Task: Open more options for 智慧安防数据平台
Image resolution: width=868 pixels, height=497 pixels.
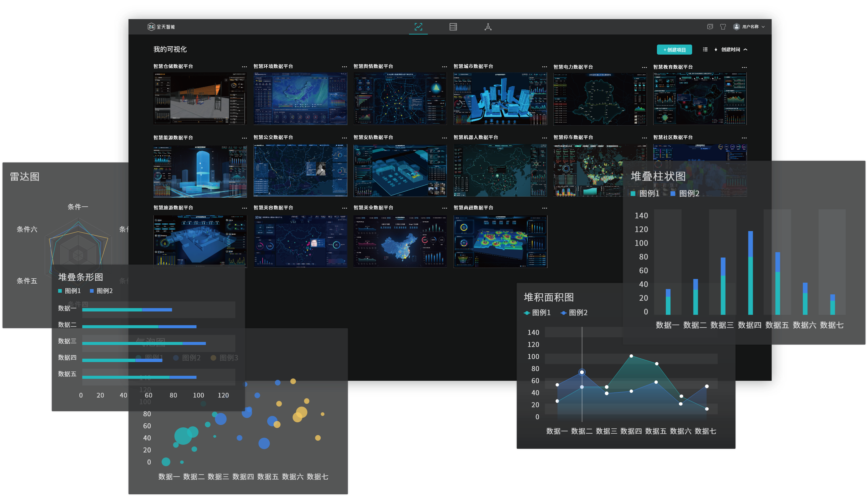Action: point(444,138)
